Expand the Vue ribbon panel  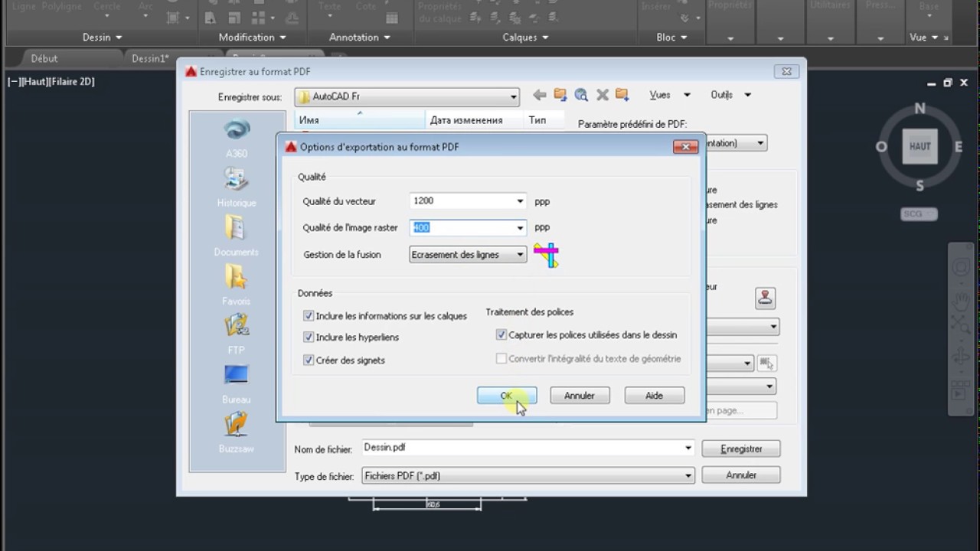click(923, 37)
